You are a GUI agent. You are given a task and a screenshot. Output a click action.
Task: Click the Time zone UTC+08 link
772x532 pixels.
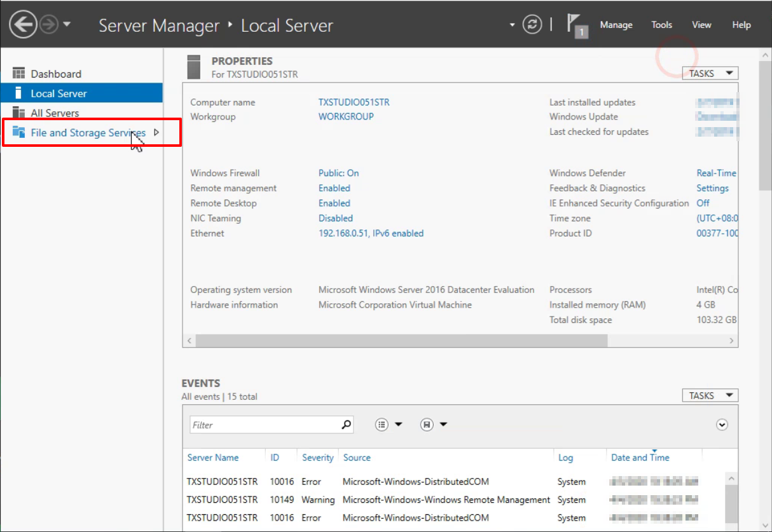tap(717, 218)
